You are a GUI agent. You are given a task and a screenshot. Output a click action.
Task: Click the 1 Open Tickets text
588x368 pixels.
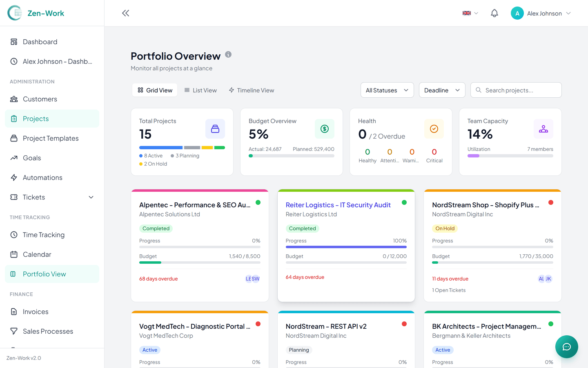tap(449, 290)
